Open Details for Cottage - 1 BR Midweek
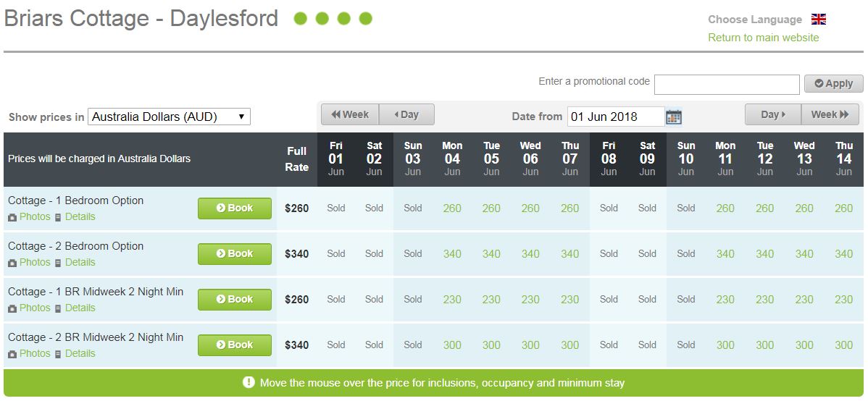Viewport: 868px width, 401px height. click(80, 308)
